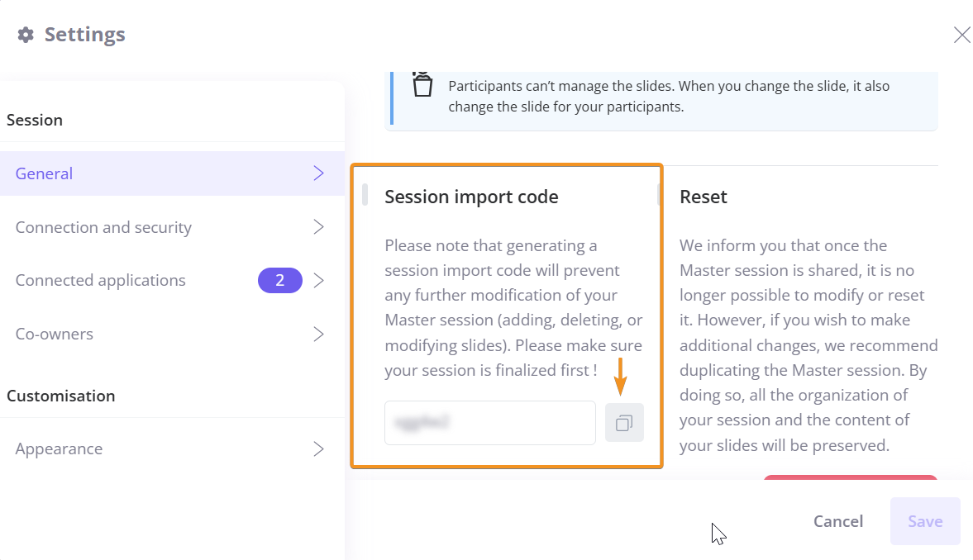Open Connection and security settings
This screenshot has height=560, width=973.
(x=173, y=227)
